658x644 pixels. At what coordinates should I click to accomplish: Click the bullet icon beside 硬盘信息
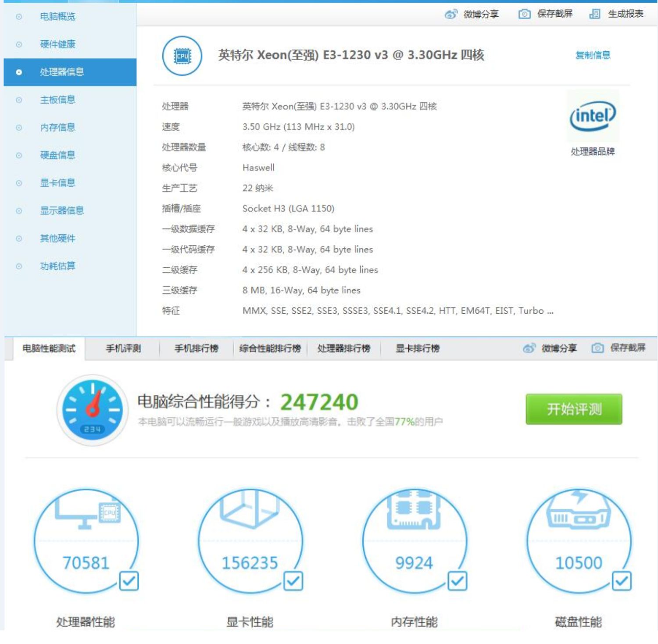coord(19,155)
